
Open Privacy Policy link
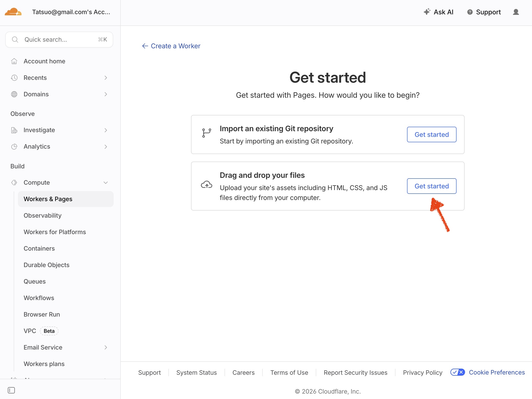click(x=423, y=372)
